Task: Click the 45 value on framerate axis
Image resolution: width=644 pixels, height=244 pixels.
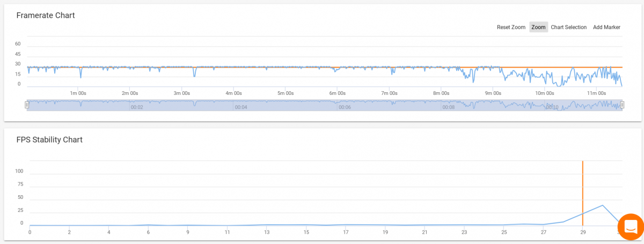Action: [x=18, y=54]
